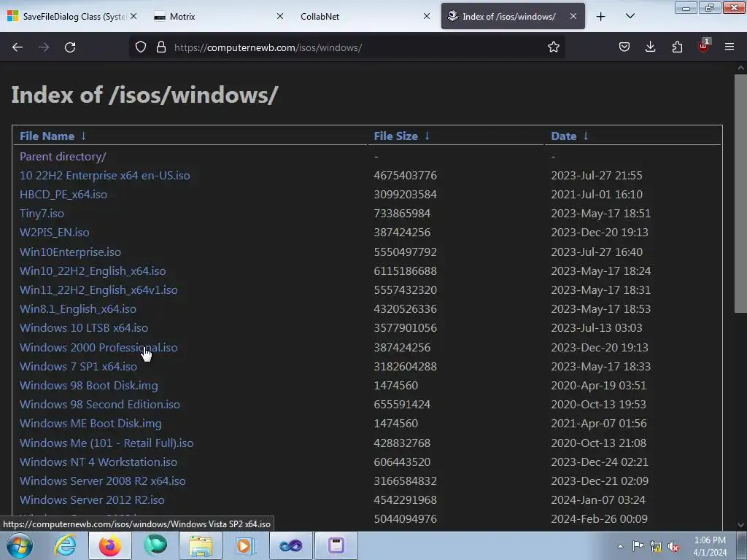Open Windows Media Player from taskbar
This screenshot has height=560, width=747.
coord(246,545)
